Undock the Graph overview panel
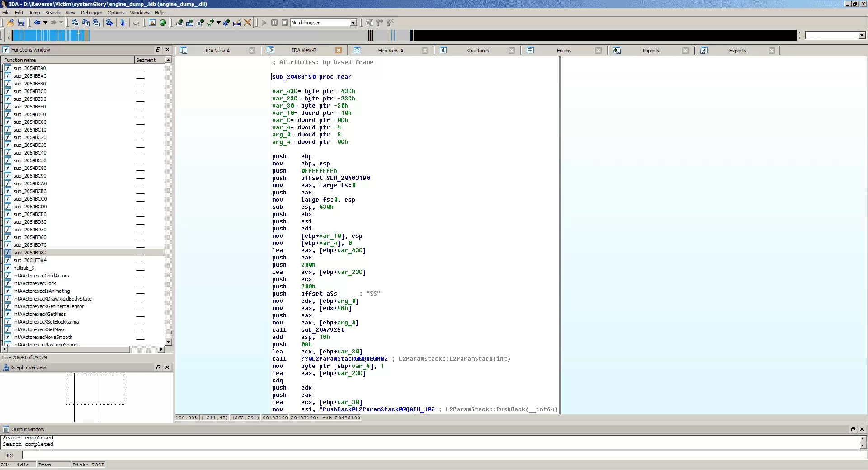This screenshot has width=868, height=470. [x=158, y=367]
